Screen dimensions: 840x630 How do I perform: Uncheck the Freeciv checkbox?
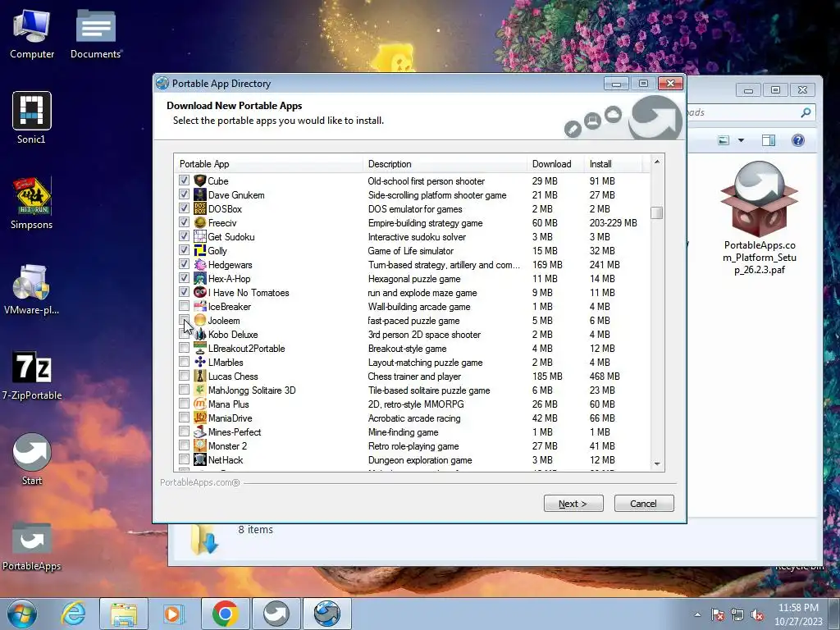[185, 222]
